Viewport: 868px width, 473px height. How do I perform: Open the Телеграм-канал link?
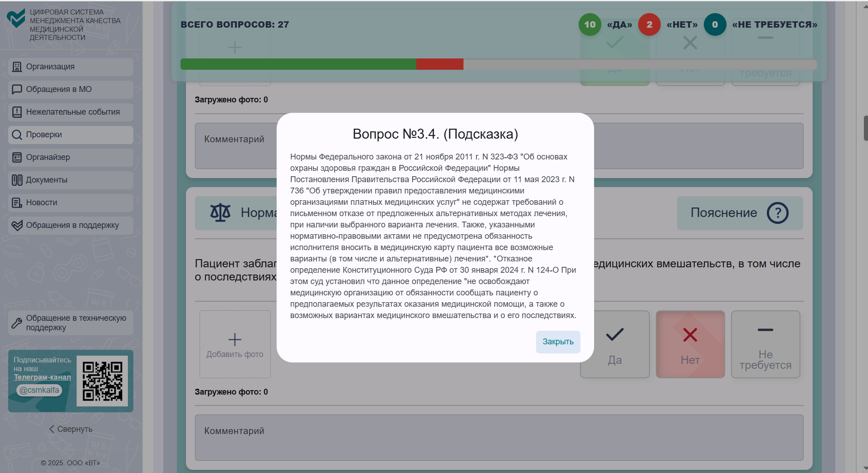[42, 377]
